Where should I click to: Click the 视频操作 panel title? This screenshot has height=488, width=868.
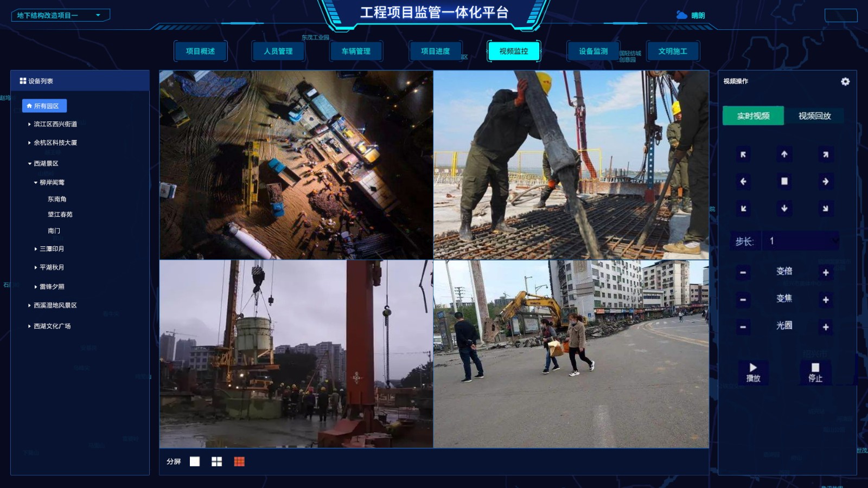point(736,81)
